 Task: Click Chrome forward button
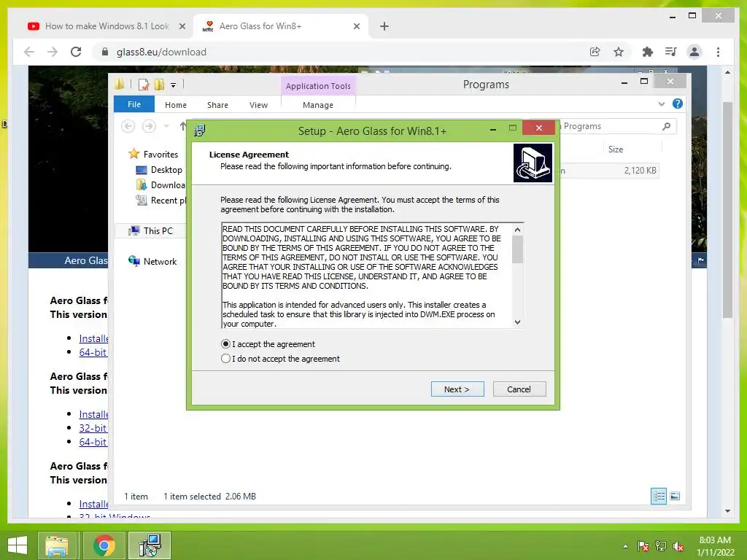coord(53,52)
